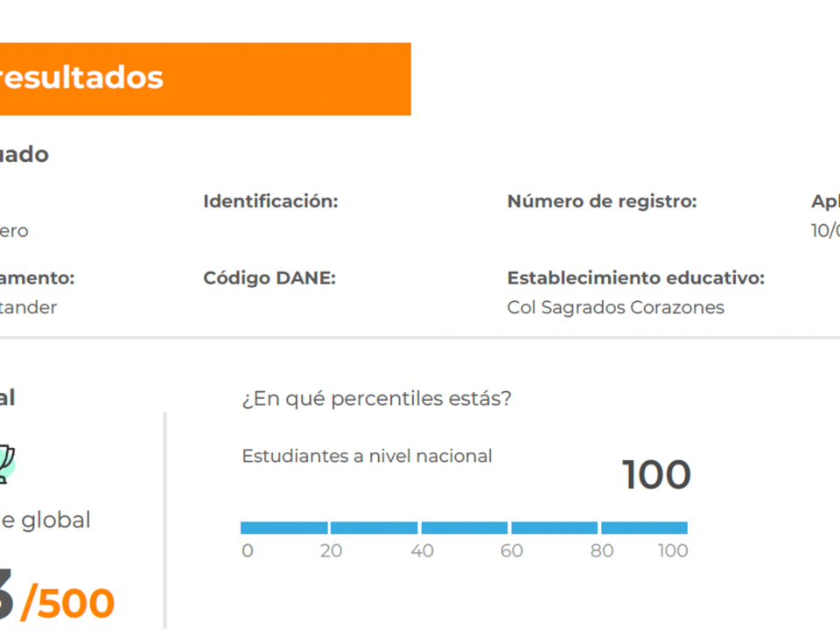Click the percentile bar segment between 60 and 80
The width and height of the screenshot is (840, 630).
click(x=555, y=528)
